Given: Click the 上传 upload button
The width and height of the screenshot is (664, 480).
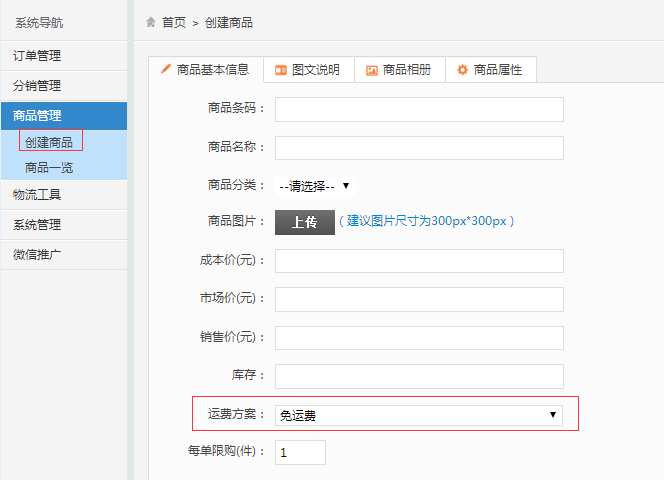Looking at the screenshot, I should click(304, 222).
